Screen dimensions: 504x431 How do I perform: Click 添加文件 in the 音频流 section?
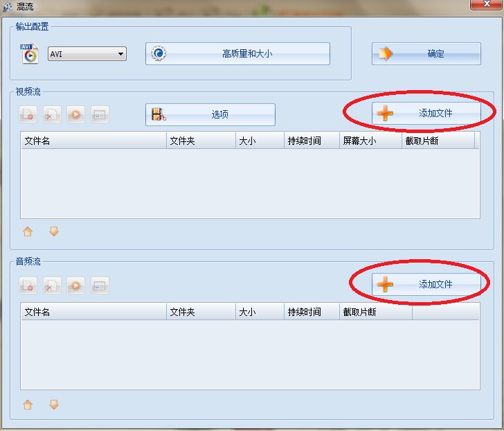pyautogui.click(x=426, y=284)
